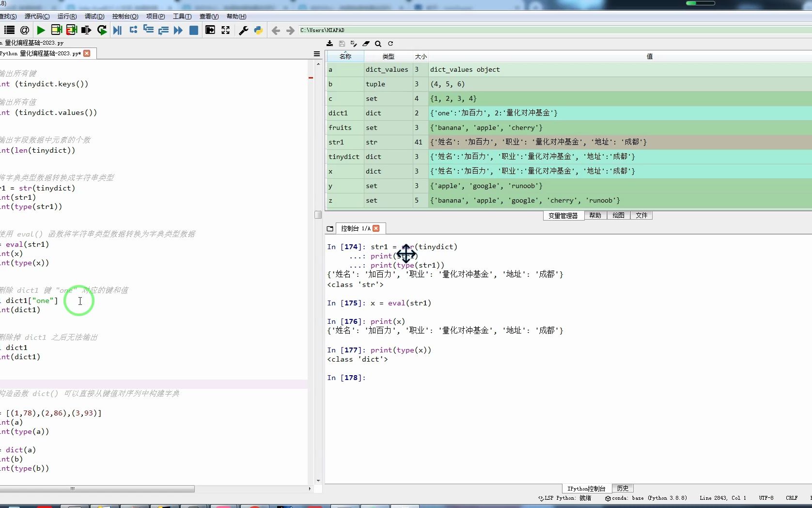Select the variable z value cell
The width and height of the screenshot is (812, 508).
pos(620,200)
